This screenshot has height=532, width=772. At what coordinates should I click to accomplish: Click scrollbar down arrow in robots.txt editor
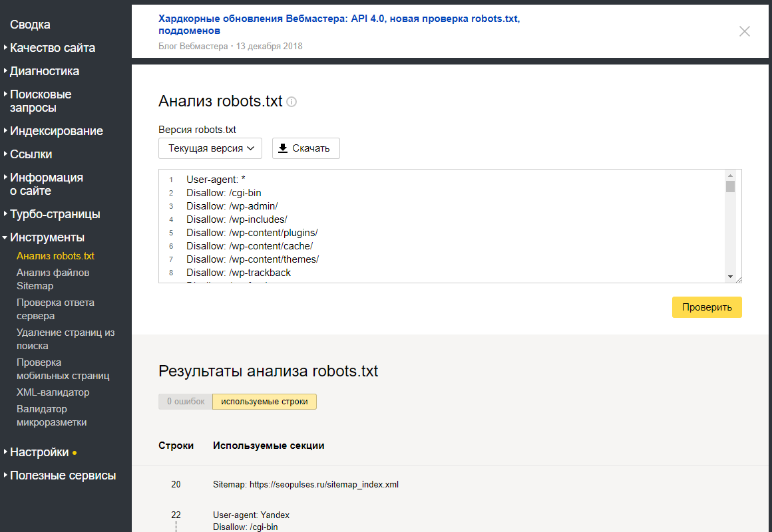[730, 277]
